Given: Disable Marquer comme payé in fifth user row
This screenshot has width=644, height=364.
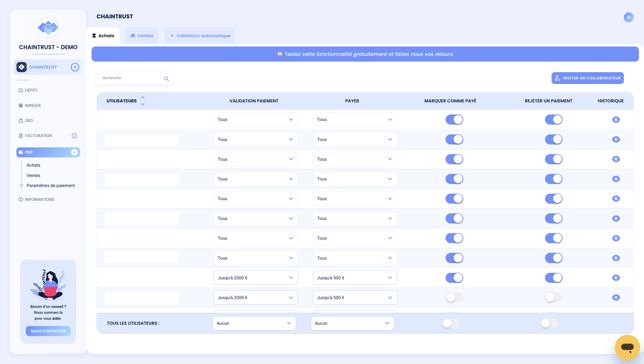Looking at the screenshot, I should pos(454,199).
